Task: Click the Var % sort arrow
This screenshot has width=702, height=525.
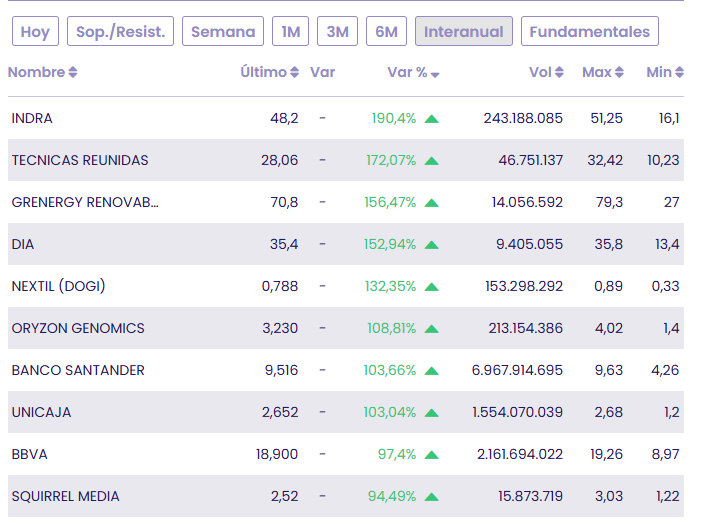Action: [435, 74]
